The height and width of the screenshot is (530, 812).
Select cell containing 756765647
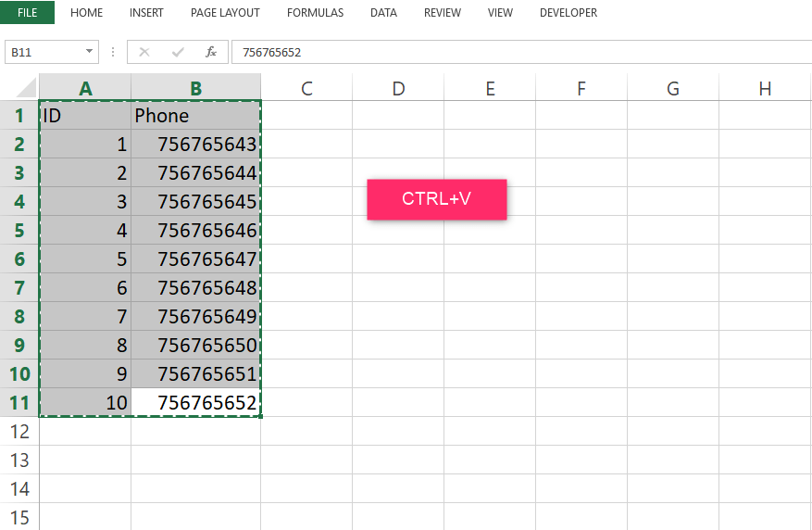(x=195, y=259)
